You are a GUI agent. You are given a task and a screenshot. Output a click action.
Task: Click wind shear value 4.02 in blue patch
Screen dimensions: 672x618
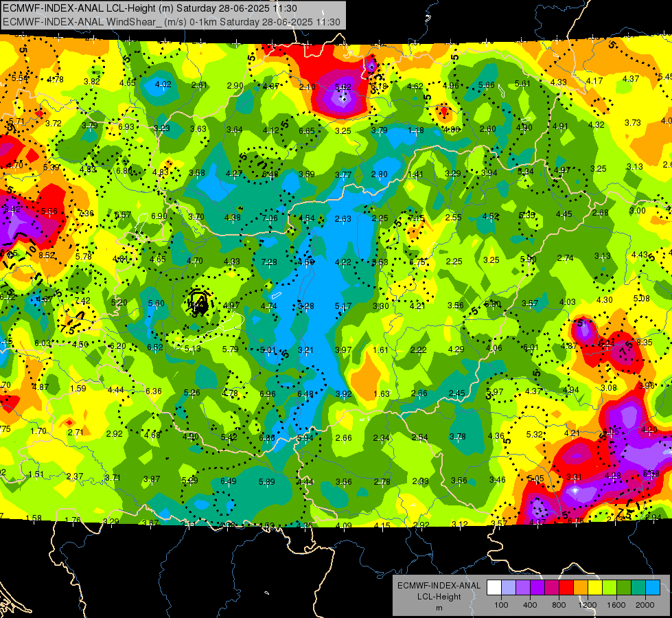pos(163,84)
